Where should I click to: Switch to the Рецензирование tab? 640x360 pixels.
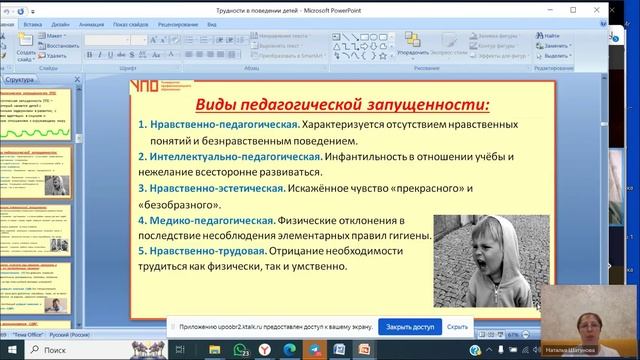[178, 24]
